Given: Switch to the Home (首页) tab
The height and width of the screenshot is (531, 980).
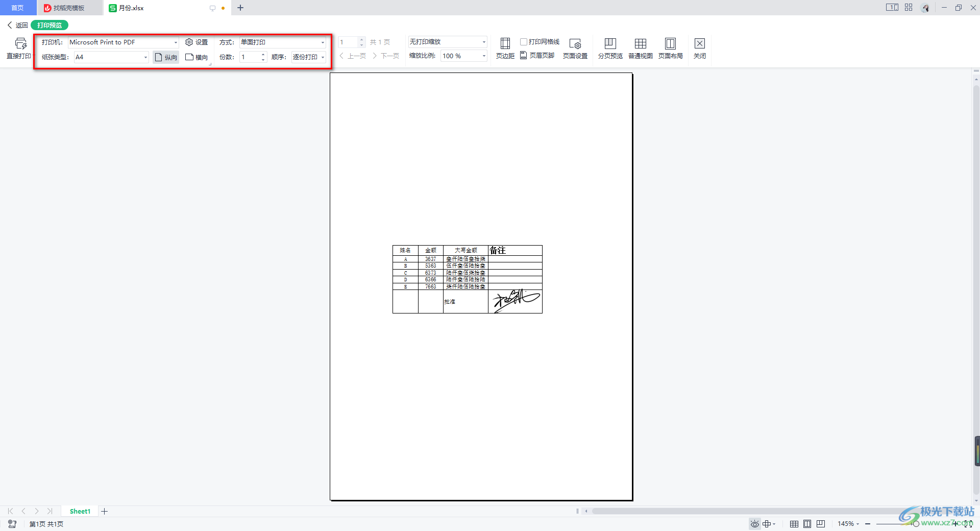Looking at the screenshot, I should 18,8.
